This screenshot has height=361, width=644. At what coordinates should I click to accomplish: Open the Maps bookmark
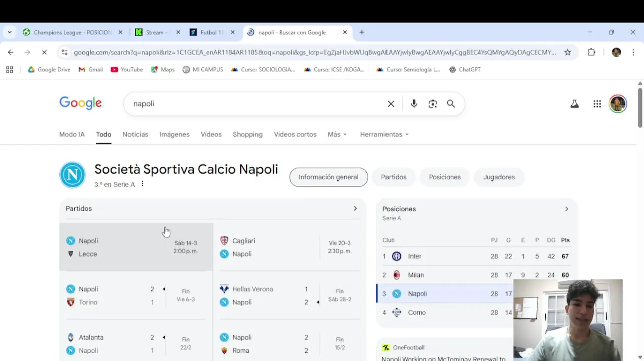163,70
